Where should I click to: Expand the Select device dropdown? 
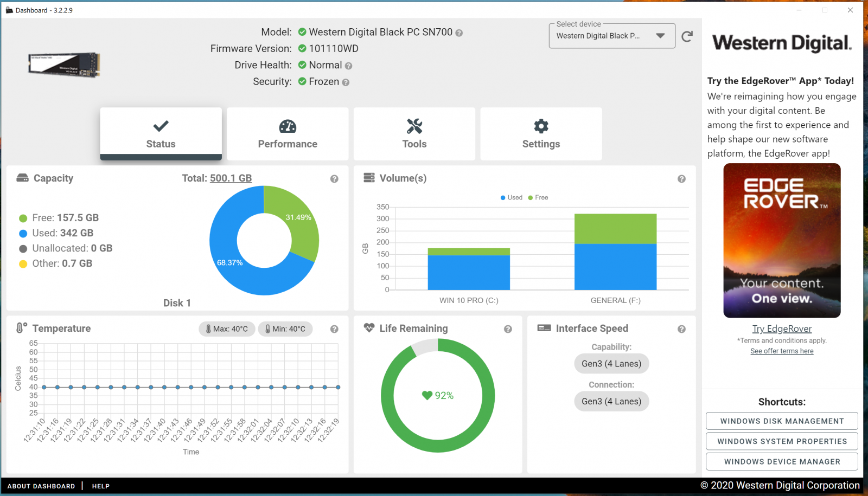pyautogui.click(x=612, y=36)
